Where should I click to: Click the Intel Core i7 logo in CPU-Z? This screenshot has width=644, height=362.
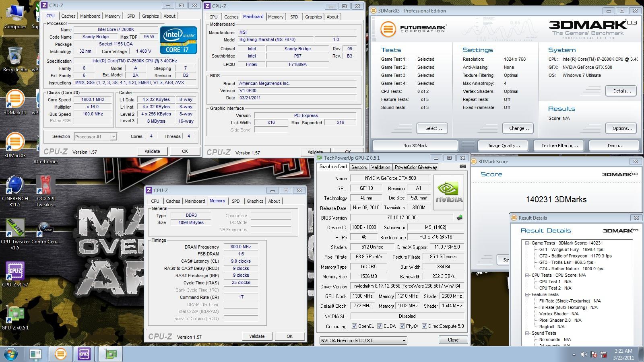click(178, 40)
